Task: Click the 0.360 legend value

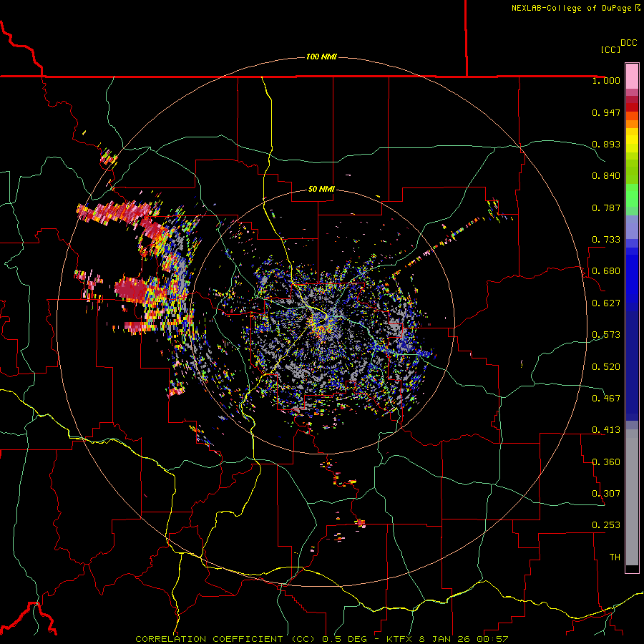Action: click(x=606, y=462)
